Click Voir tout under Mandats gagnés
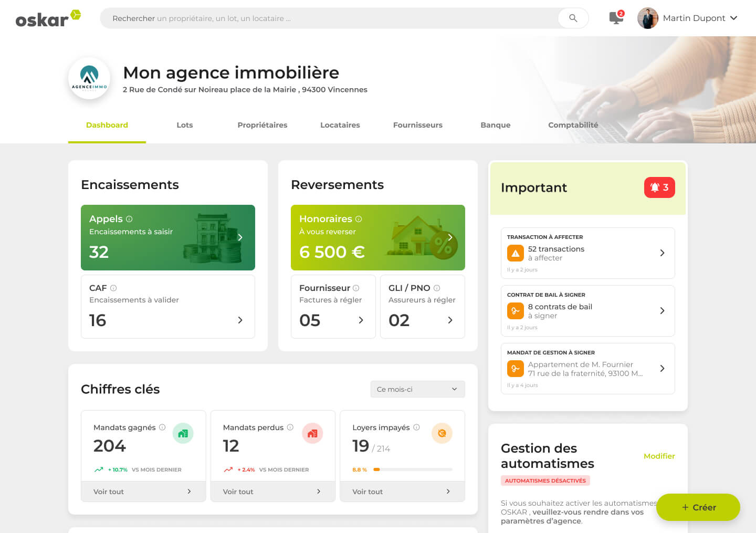The height and width of the screenshot is (533, 756). click(x=143, y=492)
